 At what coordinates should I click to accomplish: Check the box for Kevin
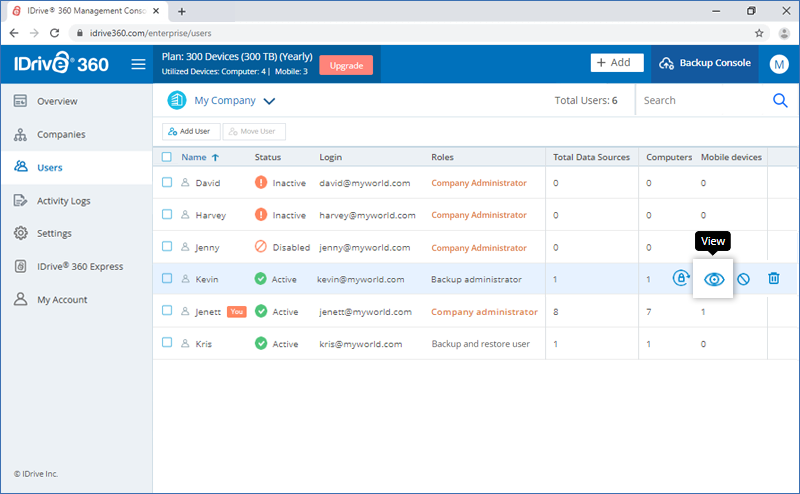tap(167, 278)
